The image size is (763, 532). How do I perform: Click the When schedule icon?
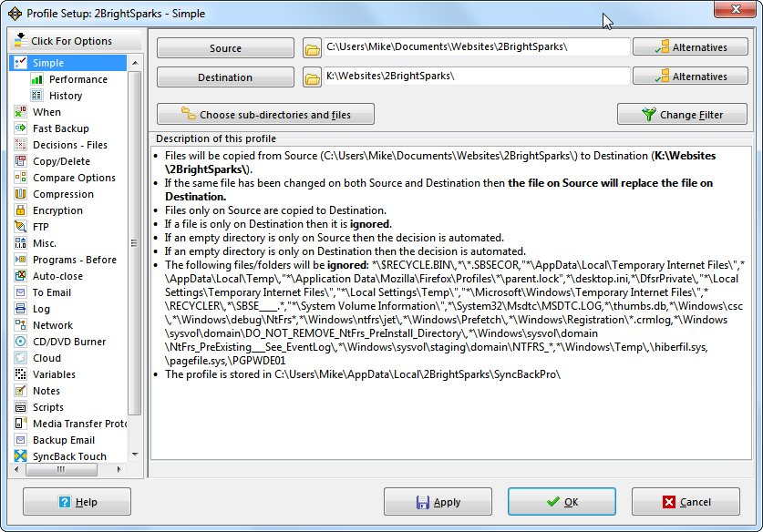20,112
